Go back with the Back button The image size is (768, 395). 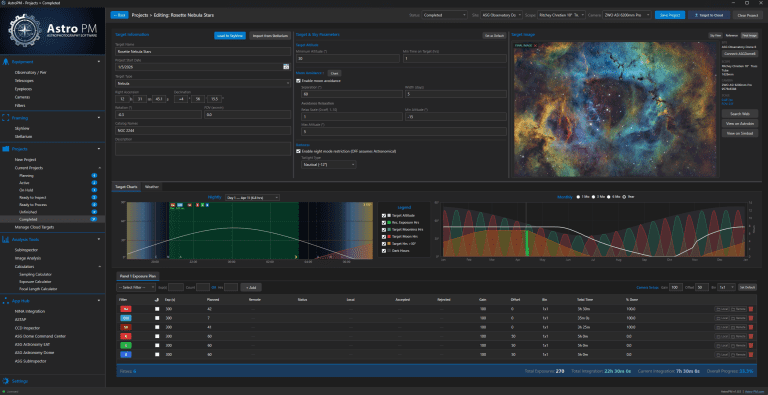click(119, 15)
